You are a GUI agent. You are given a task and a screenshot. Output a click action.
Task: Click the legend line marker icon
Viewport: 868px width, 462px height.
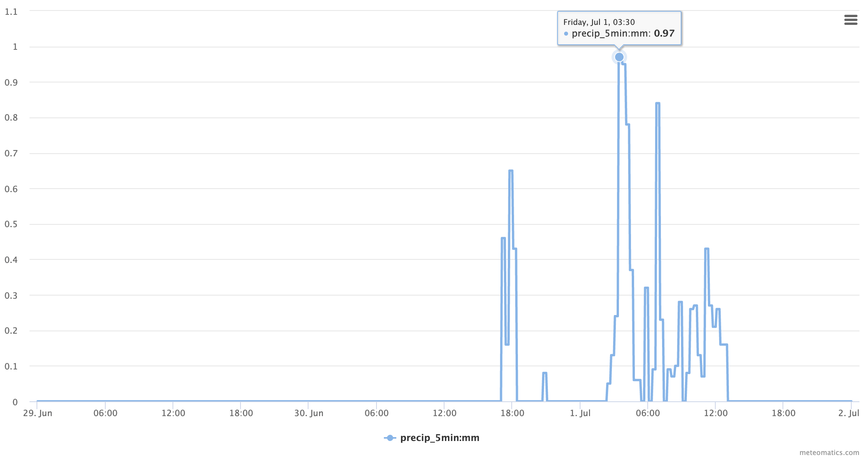pos(390,438)
